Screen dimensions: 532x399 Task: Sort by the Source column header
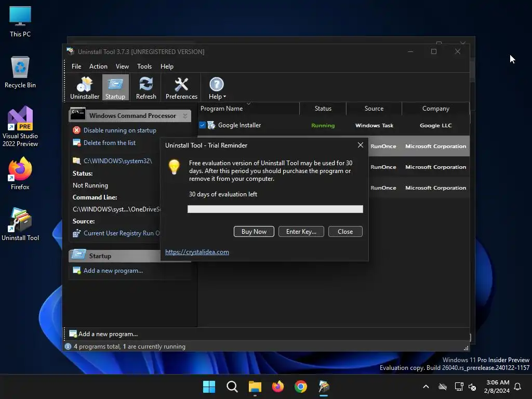pyautogui.click(x=374, y=109)
